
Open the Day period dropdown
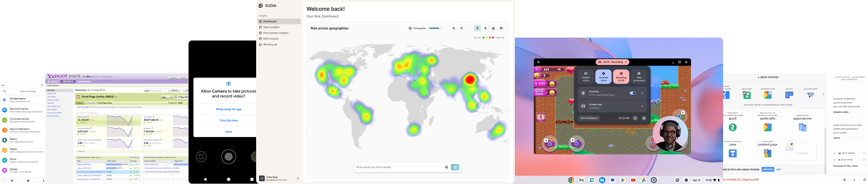pyautogui.click(x=167, y=97)
